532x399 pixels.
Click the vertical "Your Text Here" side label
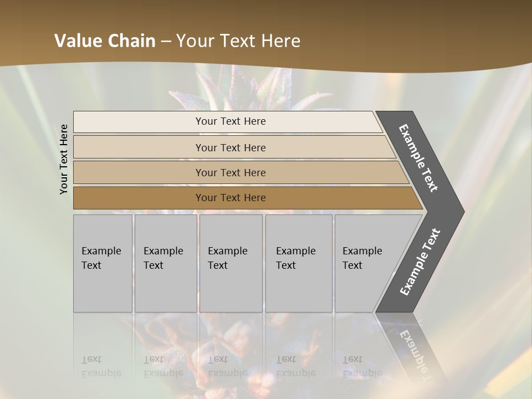point(64,159)
